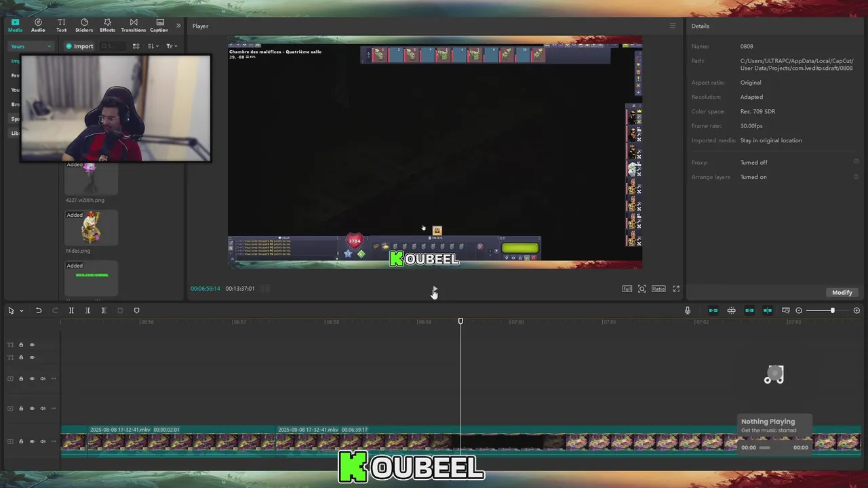
Task: Open the Stickers tab
Action: [x=84, y=25]
